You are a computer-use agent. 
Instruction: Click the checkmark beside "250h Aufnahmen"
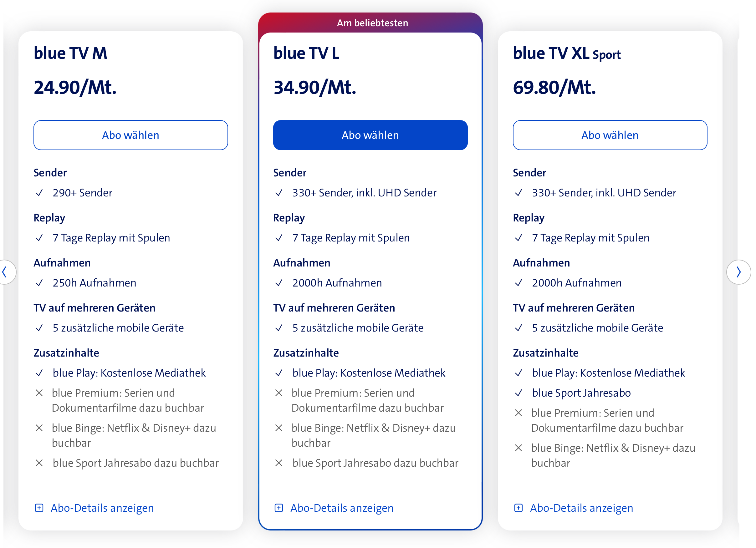(39, 283)
